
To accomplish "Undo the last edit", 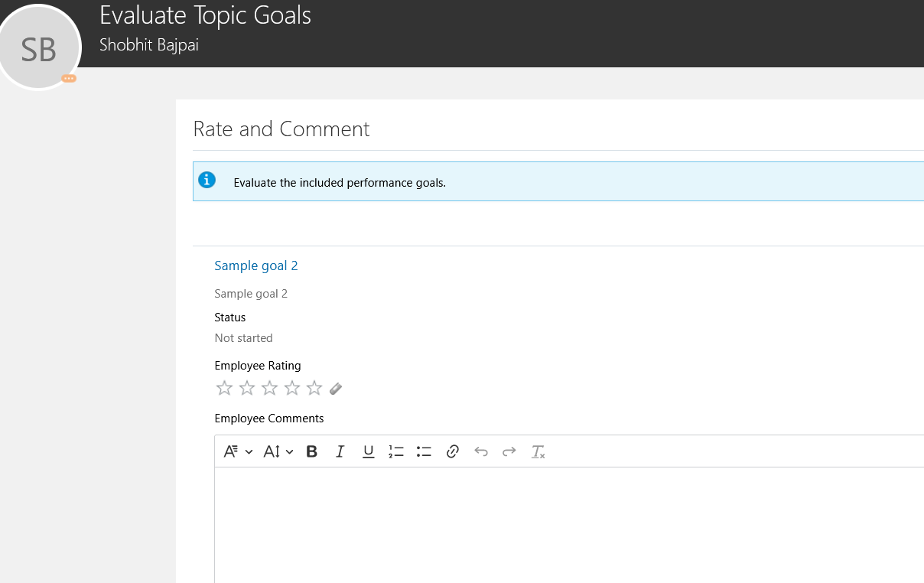I will (481, 451).
